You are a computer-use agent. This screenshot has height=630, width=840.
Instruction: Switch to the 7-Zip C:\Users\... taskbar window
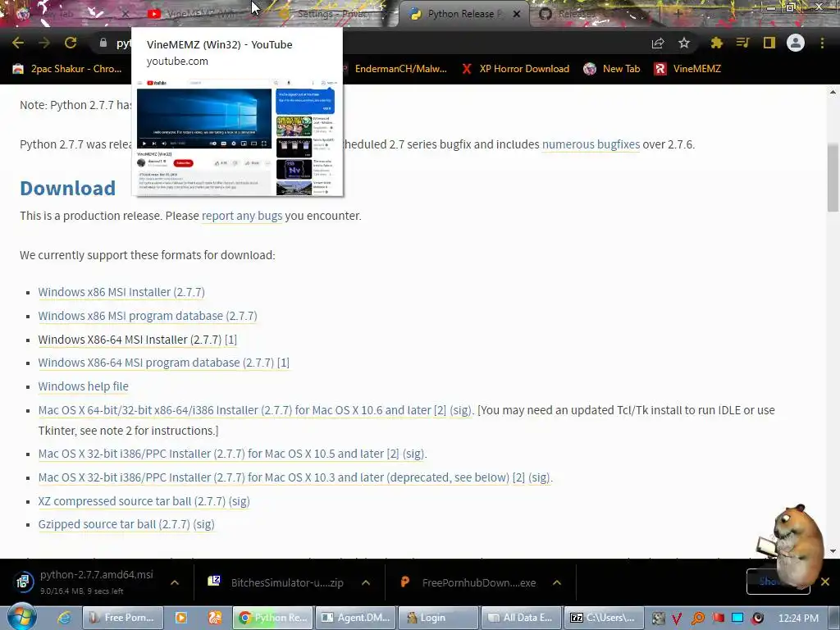click(x=605, y=618)
